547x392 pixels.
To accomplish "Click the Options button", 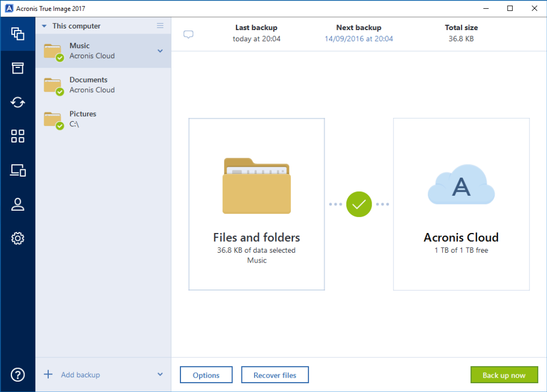I will pyautogui.click(x=206, y=375).
